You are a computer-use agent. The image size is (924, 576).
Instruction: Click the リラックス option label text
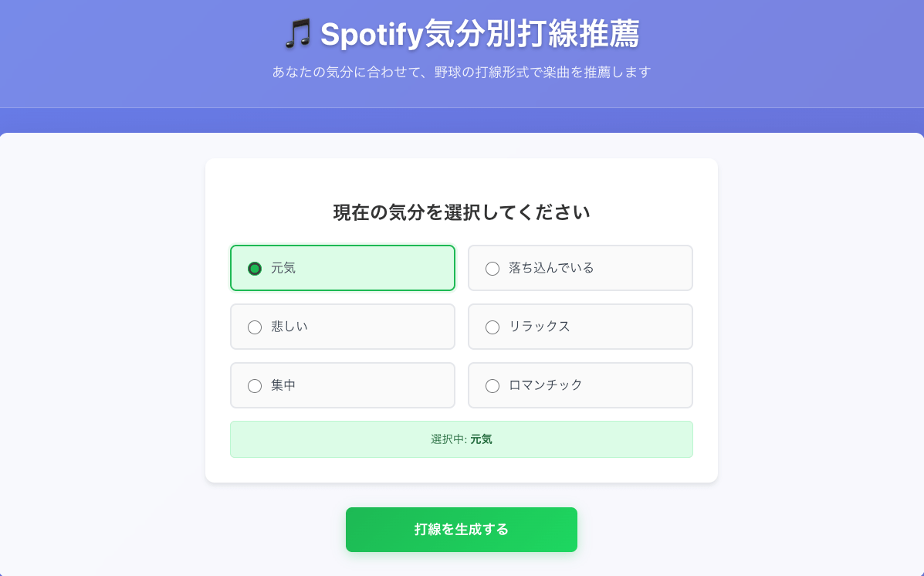pos(540,327)
